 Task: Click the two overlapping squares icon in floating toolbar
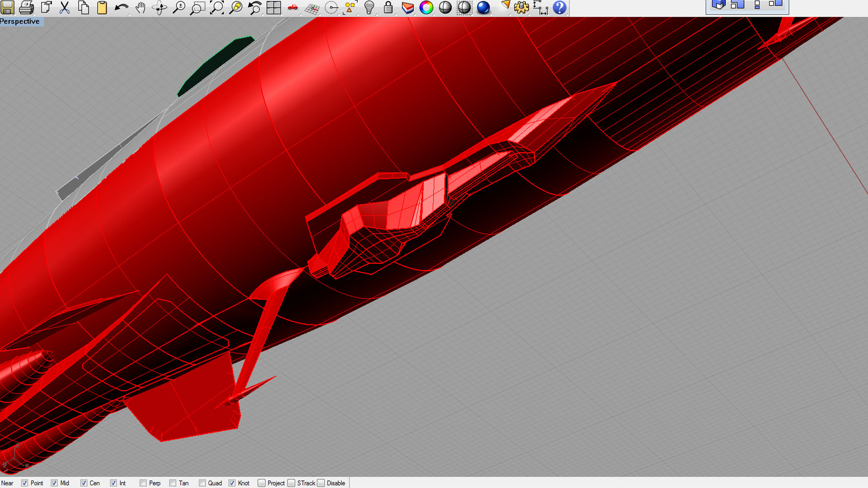(x=737, y=5)
